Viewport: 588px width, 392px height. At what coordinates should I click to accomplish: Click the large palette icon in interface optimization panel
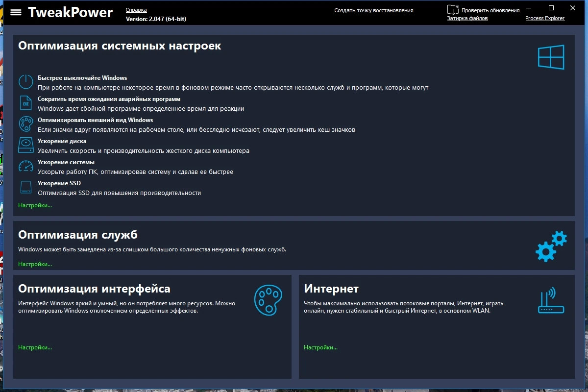point(268,300)
